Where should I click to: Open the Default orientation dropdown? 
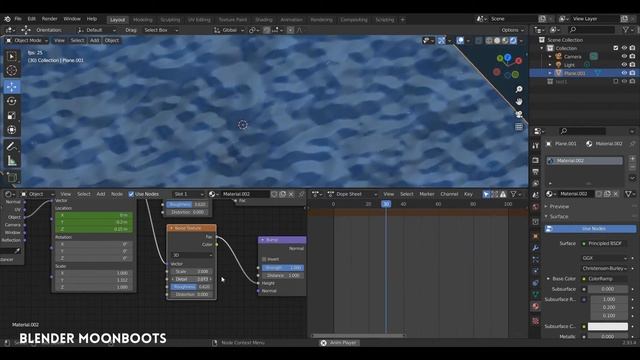pyautogui.click(x=97, y=30)
